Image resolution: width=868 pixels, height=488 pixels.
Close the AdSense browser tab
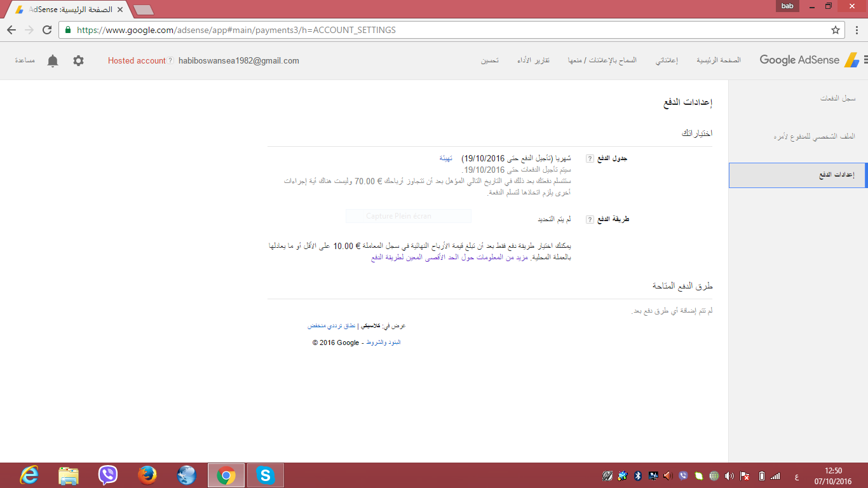[x=120, y=10]
